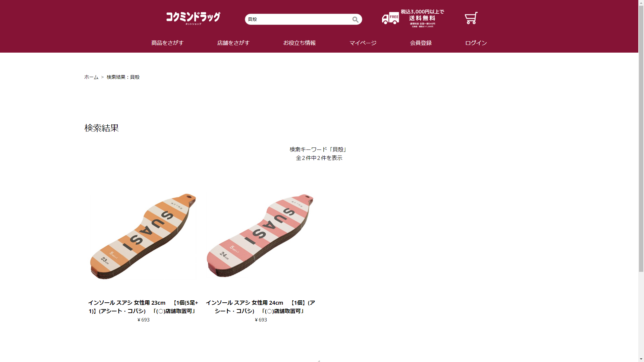Go to マイページ
The image size is (644, 362).
[363, 43]
